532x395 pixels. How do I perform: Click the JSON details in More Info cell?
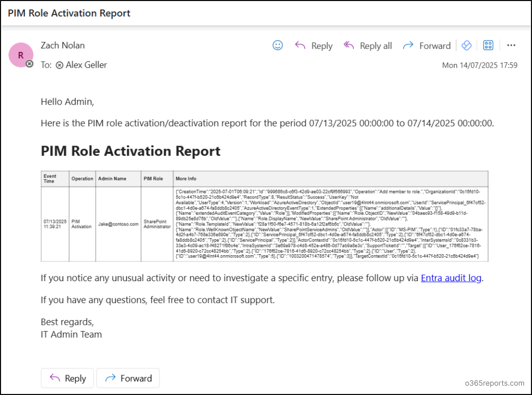[330, 224]
